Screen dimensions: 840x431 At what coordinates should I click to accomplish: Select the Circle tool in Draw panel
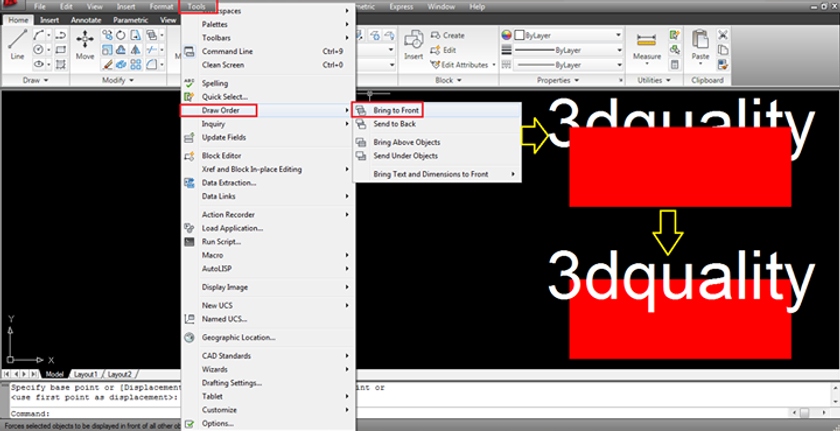click(38, 50)
